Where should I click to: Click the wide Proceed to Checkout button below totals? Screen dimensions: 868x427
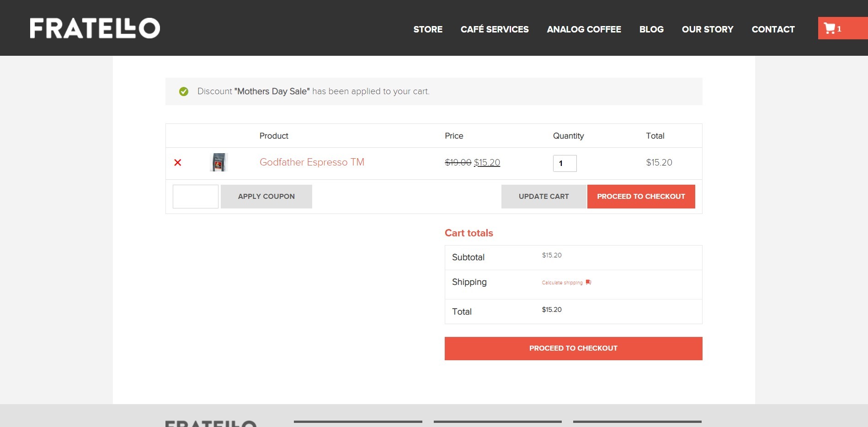(573, 348)
